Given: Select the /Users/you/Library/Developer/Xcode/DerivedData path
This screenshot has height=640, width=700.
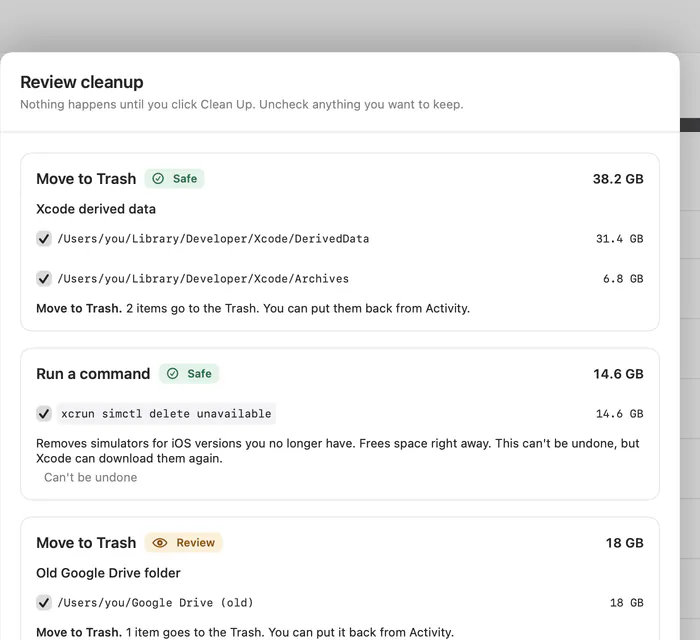Looking at the screenshot, I should pyautogui.click(x=213, y=239).
